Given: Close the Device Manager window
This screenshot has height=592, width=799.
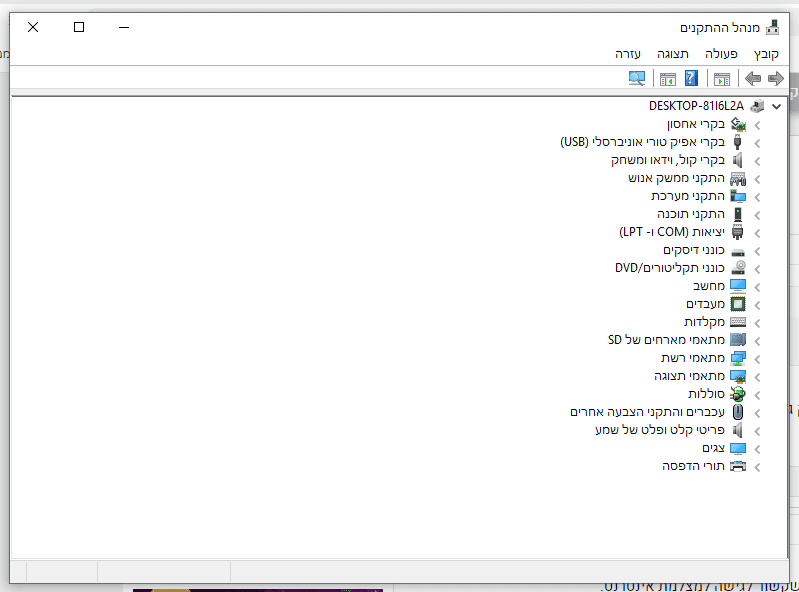Looking at the screenshot, I should point(33,27).
